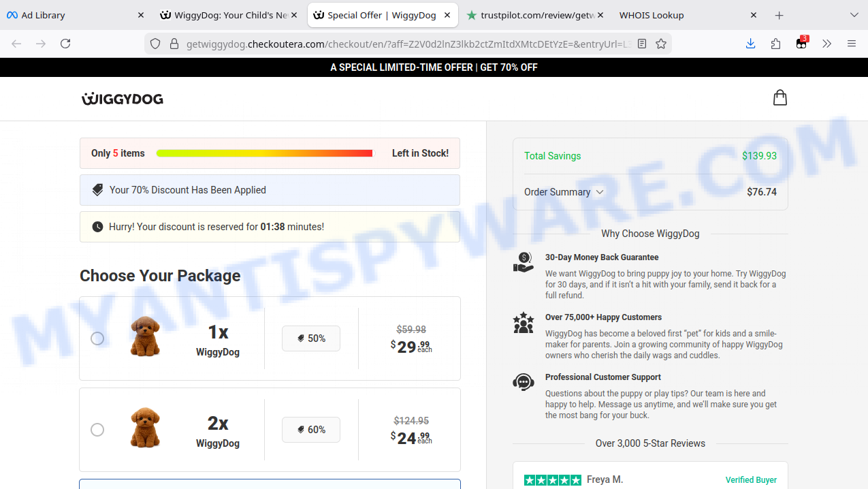Click the stock level gradient bar
Viewport: 868px width, 489px height.
click(265, 153)
